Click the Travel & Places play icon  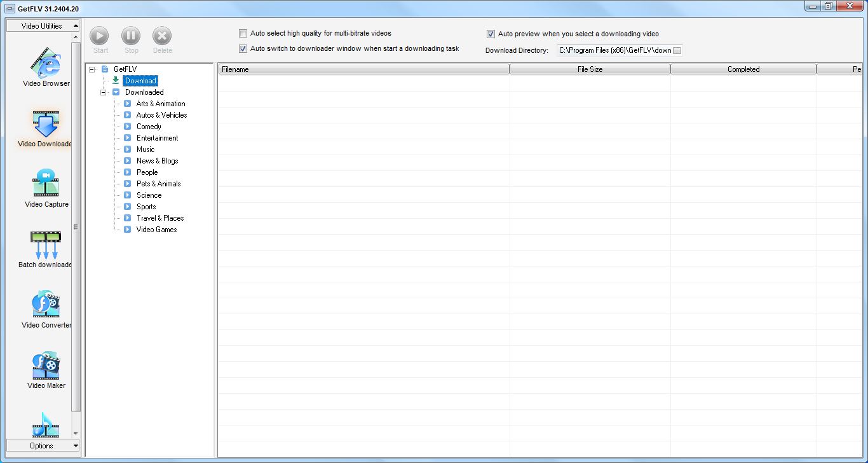[x=127, y=218]
